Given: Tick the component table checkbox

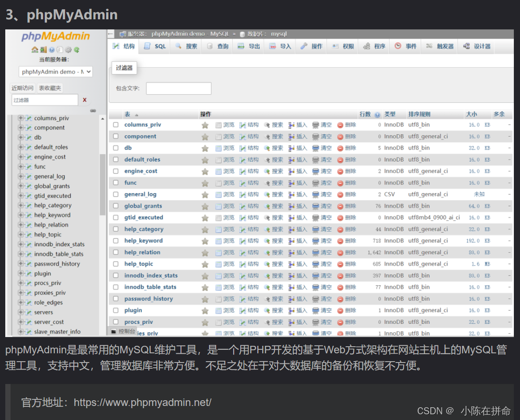Looking at the screenshot, I should [116, 136].
